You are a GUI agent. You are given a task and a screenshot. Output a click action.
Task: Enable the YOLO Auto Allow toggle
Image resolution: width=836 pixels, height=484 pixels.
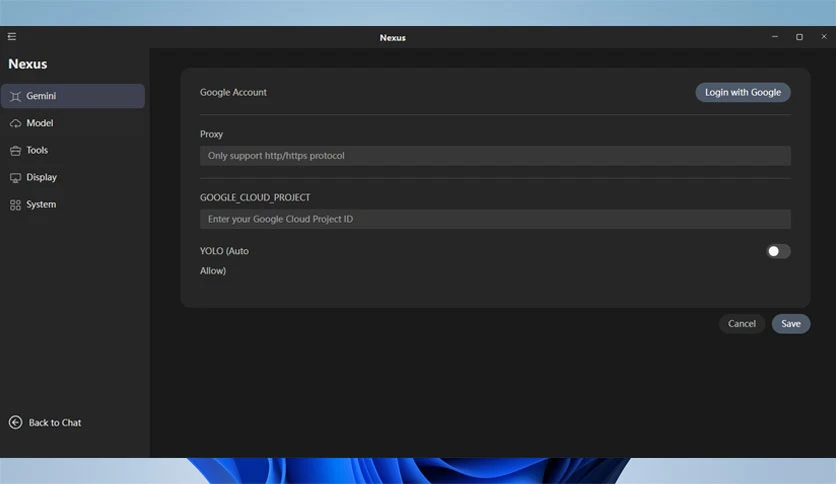[778, 251]
